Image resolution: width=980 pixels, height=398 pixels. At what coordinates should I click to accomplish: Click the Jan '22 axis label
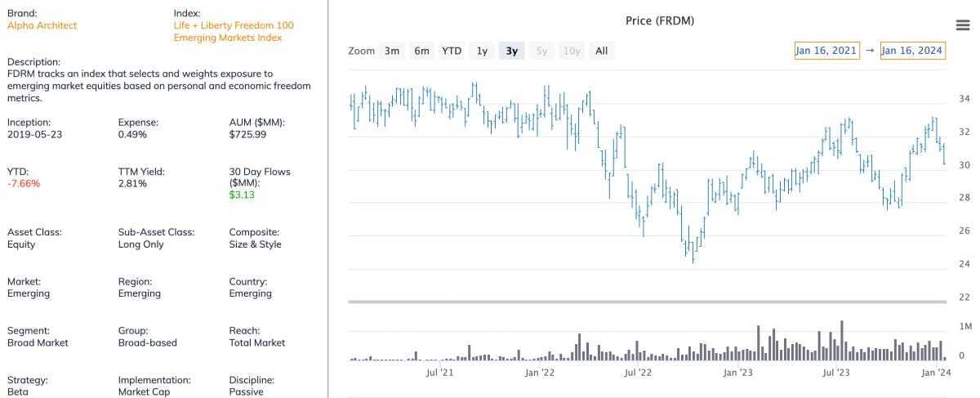[540, 373]
